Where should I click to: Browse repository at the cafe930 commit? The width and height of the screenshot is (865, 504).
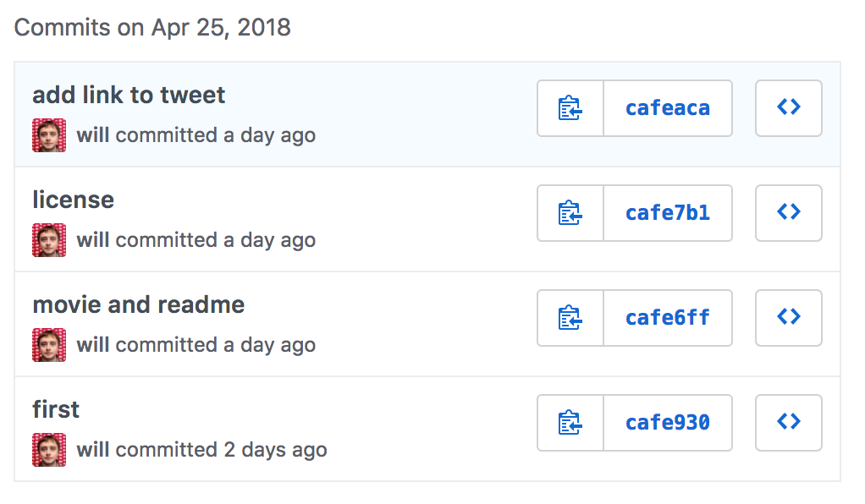pyautogui.click(x=788, y=423)
